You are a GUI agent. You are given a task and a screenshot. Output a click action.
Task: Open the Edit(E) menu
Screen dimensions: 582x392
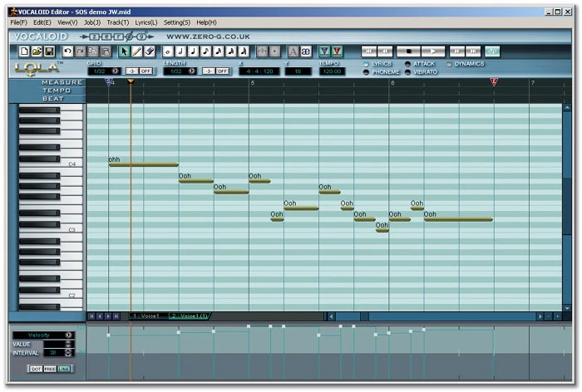click(42, 22)
